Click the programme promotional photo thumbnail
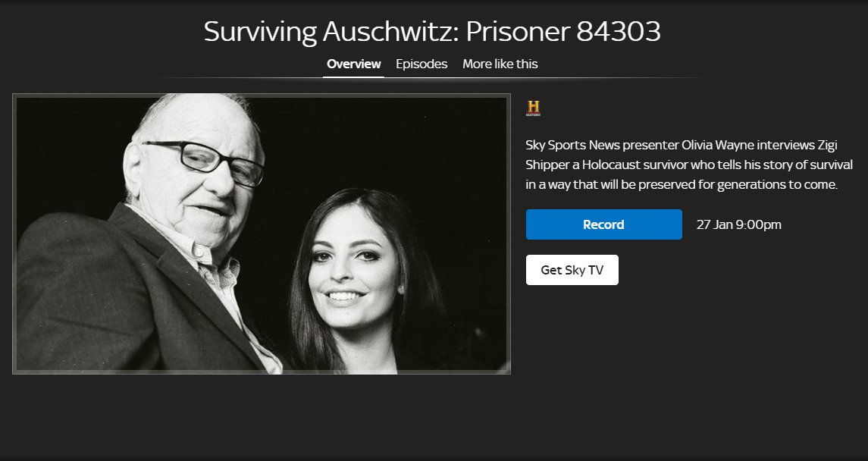Viewport: 868px width, 461px height. 262,234
